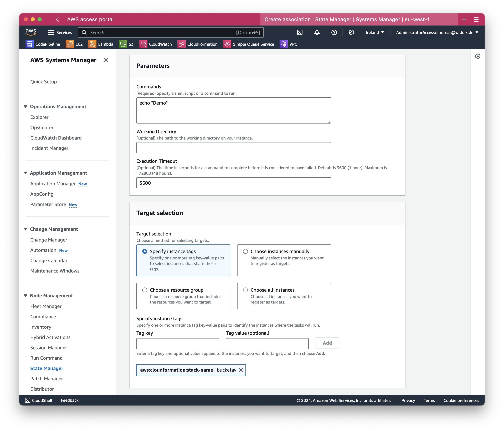Open Maintenance Windows in sidebar

point(55,271)
